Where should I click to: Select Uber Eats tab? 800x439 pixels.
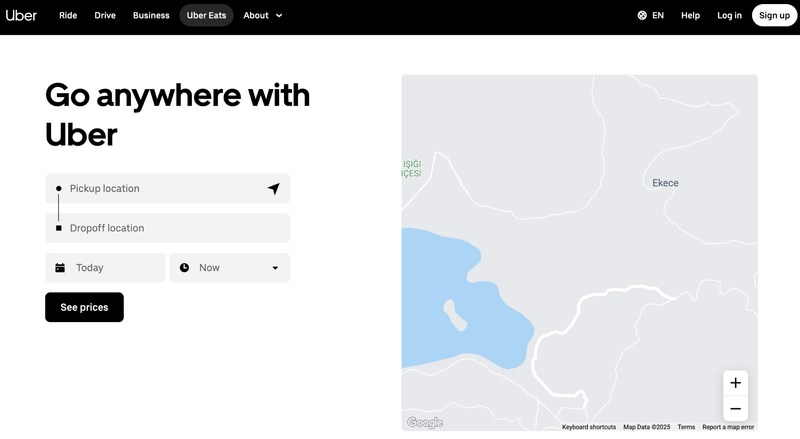[206, 15]
